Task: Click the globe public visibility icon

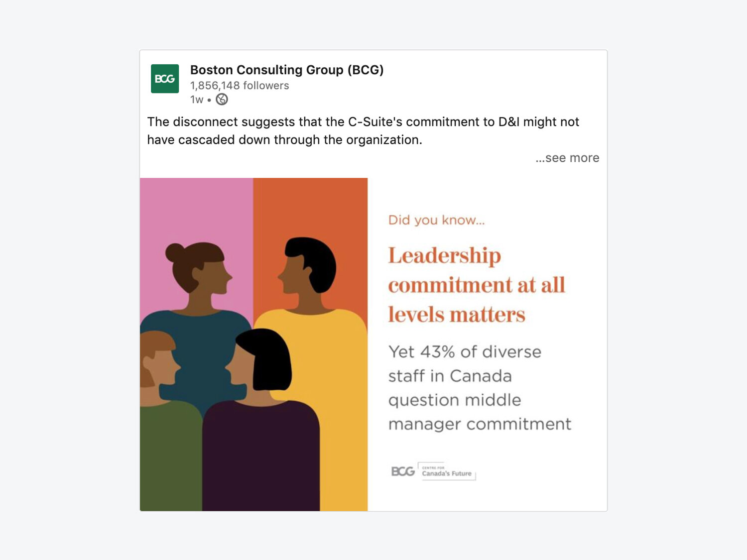Action: [222, 100]
